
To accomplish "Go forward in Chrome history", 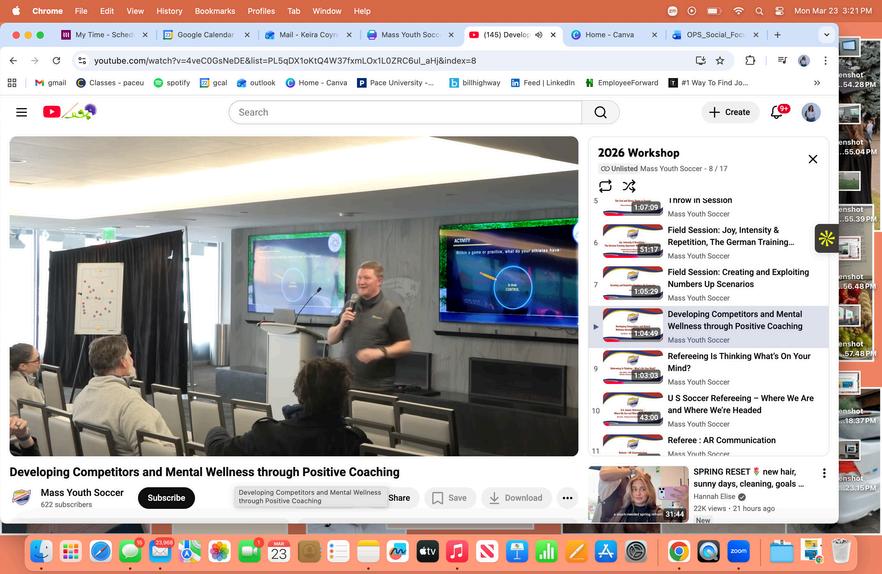I will 35,60.
